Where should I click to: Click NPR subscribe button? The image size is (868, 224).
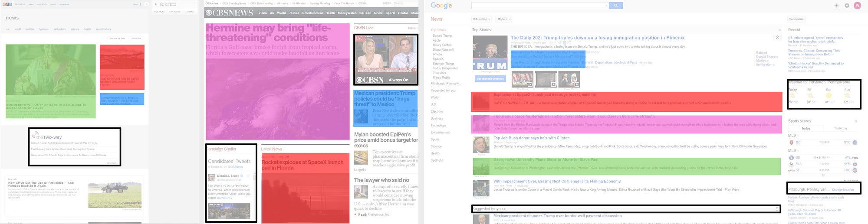(x=136, y=38)
